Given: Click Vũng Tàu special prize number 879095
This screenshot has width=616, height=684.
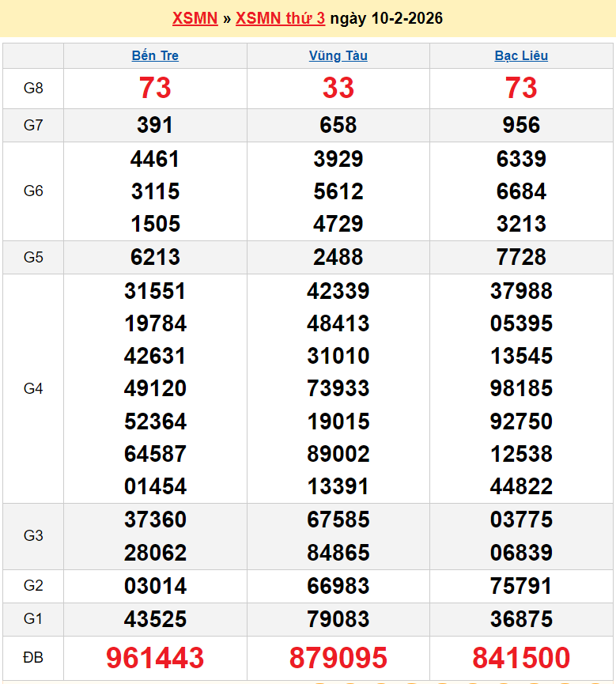Looking at the screenshot, I should pos(338,658).
